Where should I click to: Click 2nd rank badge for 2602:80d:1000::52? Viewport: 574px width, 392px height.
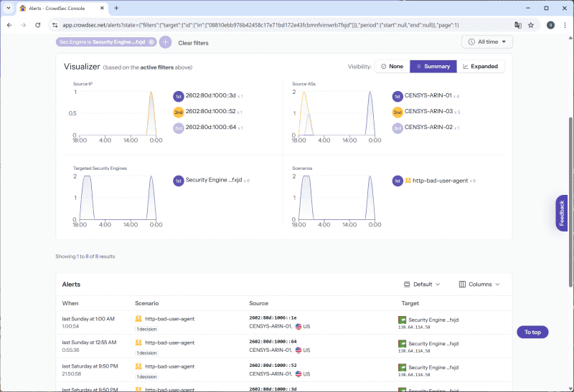[178, 113]
